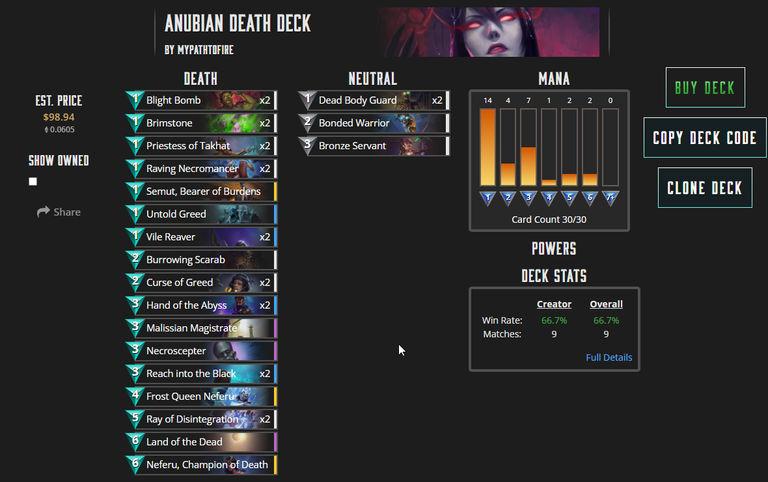This screenshot has width=768, height=482.
Task: Click the 2-mana gem icon in the mana chart
Action: coord(508,198)
